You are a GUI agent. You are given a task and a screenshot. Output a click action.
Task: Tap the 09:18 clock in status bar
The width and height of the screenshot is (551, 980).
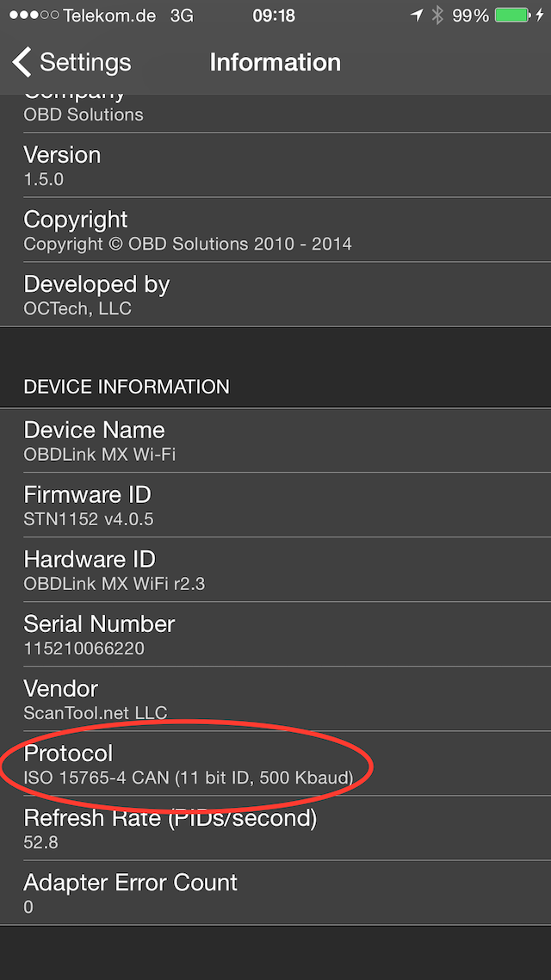[274, 16]
